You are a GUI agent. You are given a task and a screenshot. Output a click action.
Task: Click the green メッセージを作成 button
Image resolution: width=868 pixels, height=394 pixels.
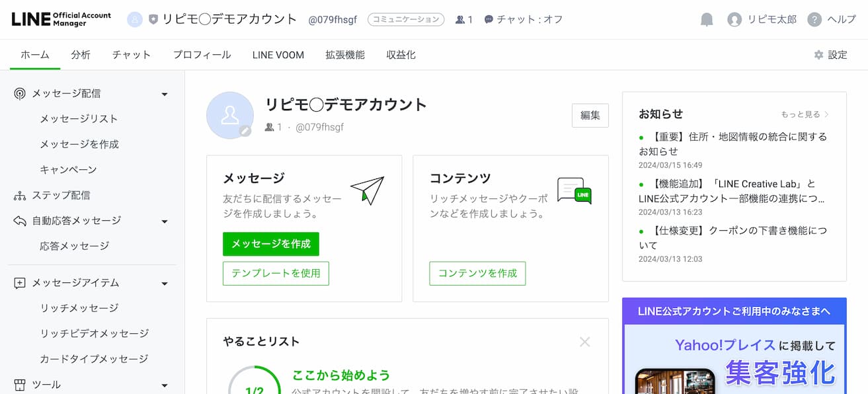[271, 244]
